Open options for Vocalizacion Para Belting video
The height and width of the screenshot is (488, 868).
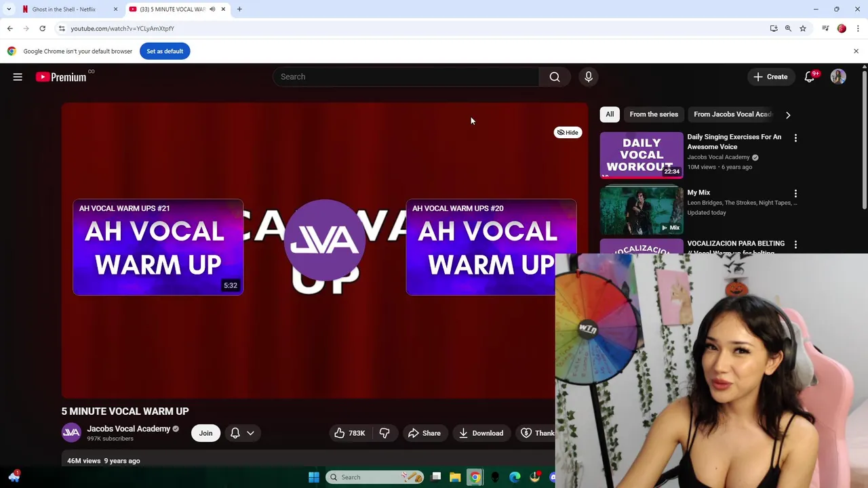[x=795, y=245]
